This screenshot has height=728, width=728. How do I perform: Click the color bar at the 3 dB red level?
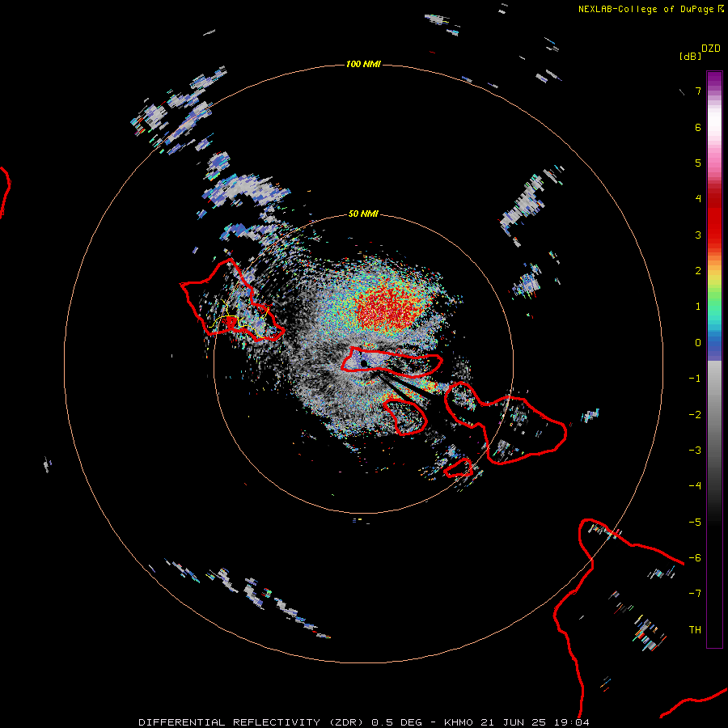point(714,235)
